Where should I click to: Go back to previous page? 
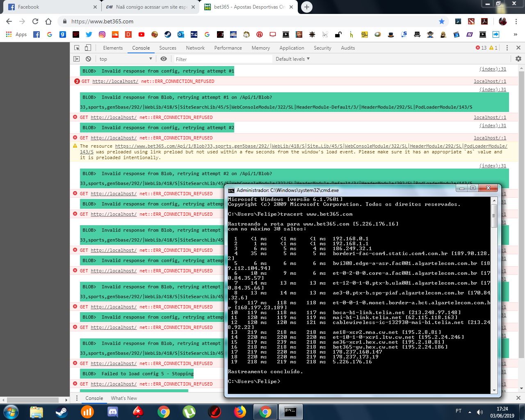pos(9,21)
